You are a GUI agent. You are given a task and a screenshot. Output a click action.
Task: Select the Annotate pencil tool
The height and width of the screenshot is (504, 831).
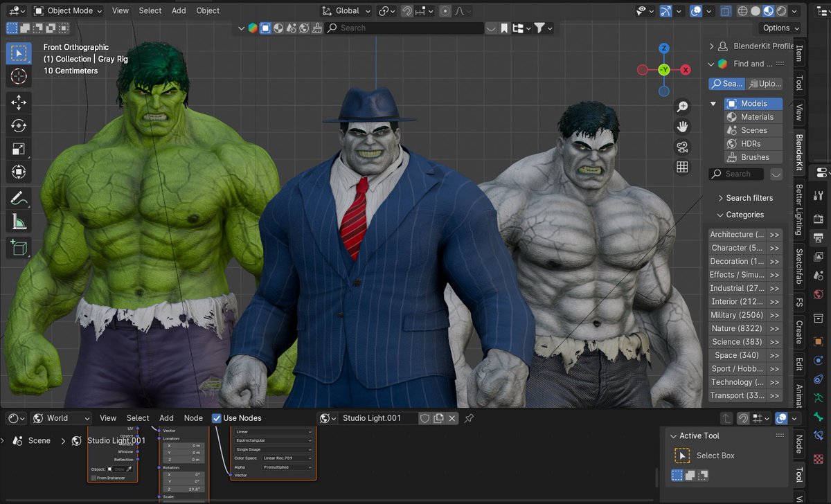point(19,199)
